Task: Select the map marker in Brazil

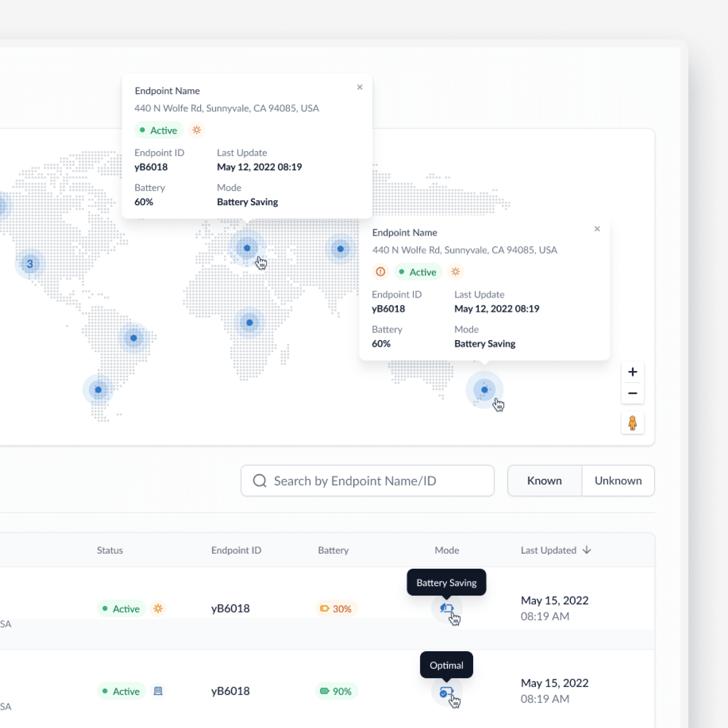Action: tap(134, 338)
